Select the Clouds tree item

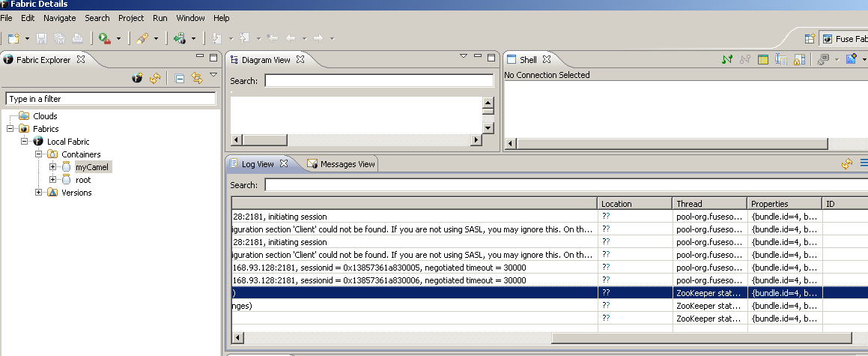point(45,115)
